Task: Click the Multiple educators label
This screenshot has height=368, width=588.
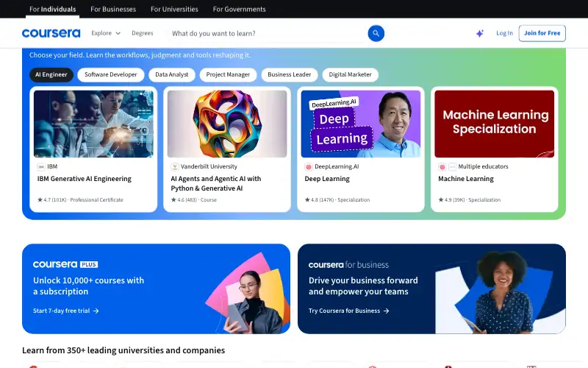Action: [x=483, y=166]
